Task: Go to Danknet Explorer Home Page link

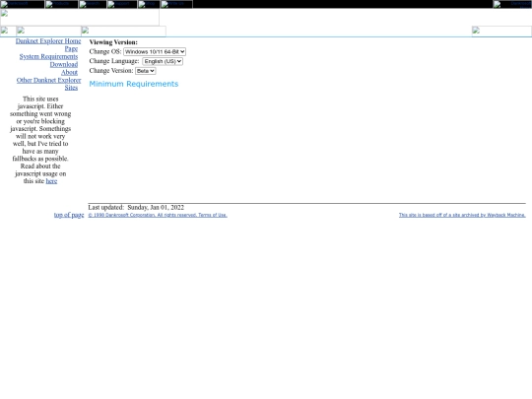Action: tap(48, 44)
